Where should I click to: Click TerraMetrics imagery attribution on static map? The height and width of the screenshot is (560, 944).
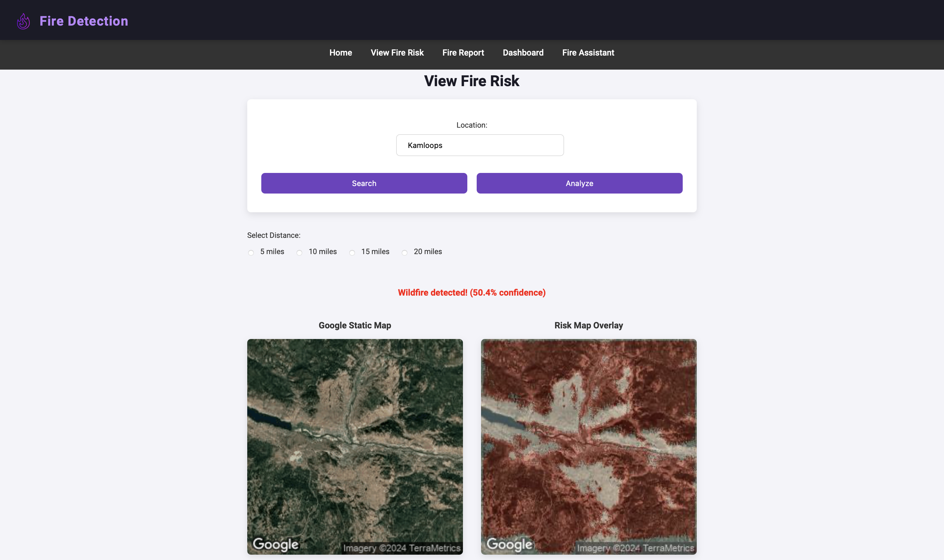pyautogui.click(x=401, y=548)
